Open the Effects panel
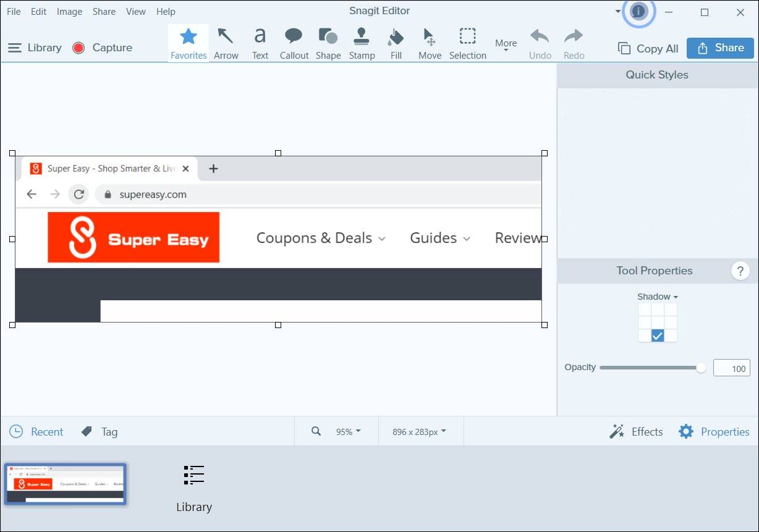Image resolution: width=759 pixels, height=532 pixels. pos(636,431)
